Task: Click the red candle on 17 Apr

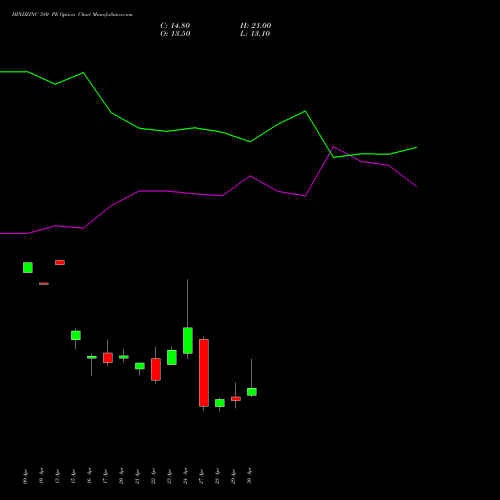Action: tap(108, 358)
